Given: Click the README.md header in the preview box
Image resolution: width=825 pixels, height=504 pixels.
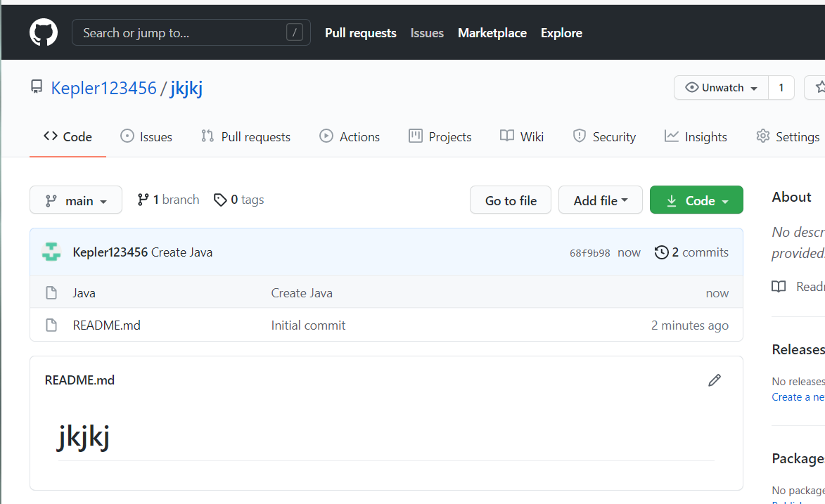Looking at the screenshot, I should pos(79,380).
